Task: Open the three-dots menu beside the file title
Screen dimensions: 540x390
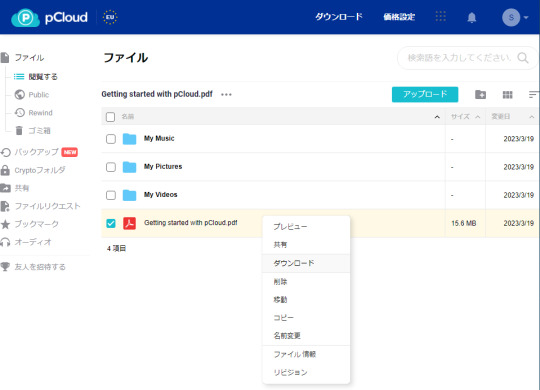Action: (x=226, y=94)
